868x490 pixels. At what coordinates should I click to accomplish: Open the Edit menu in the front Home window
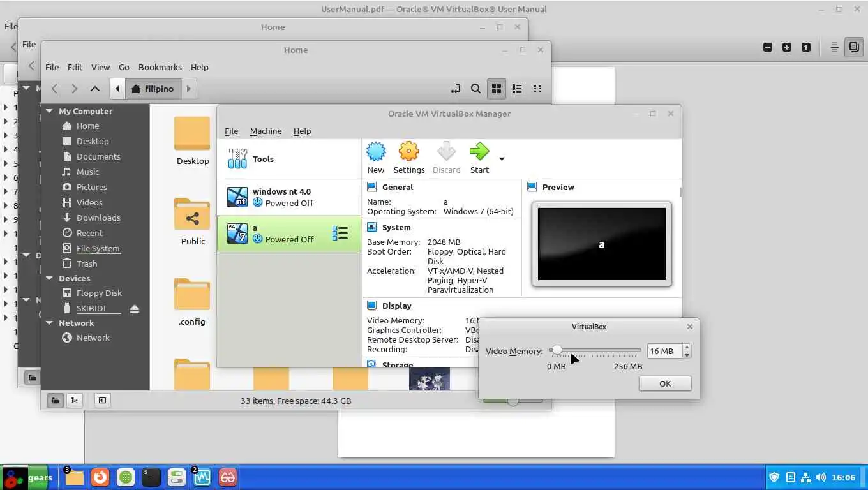[75, 67]
